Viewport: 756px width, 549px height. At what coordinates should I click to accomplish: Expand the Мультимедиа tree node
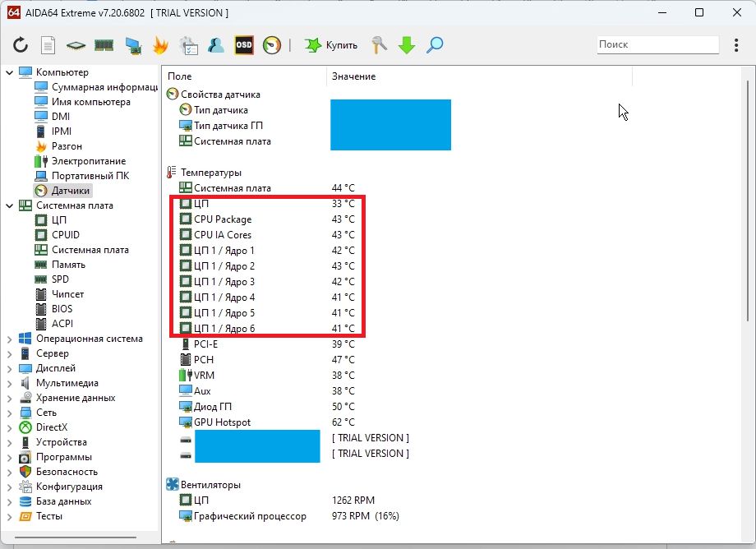(x=10, y=383)
